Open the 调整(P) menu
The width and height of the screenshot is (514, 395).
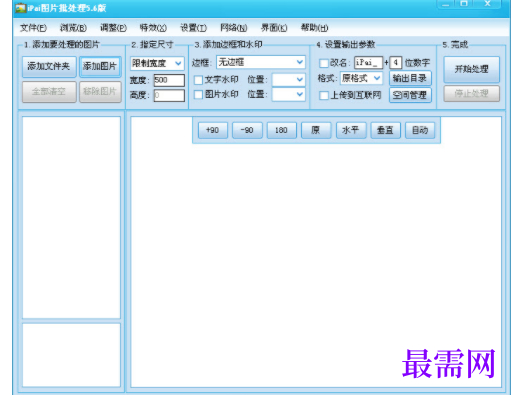click(113, 28)
